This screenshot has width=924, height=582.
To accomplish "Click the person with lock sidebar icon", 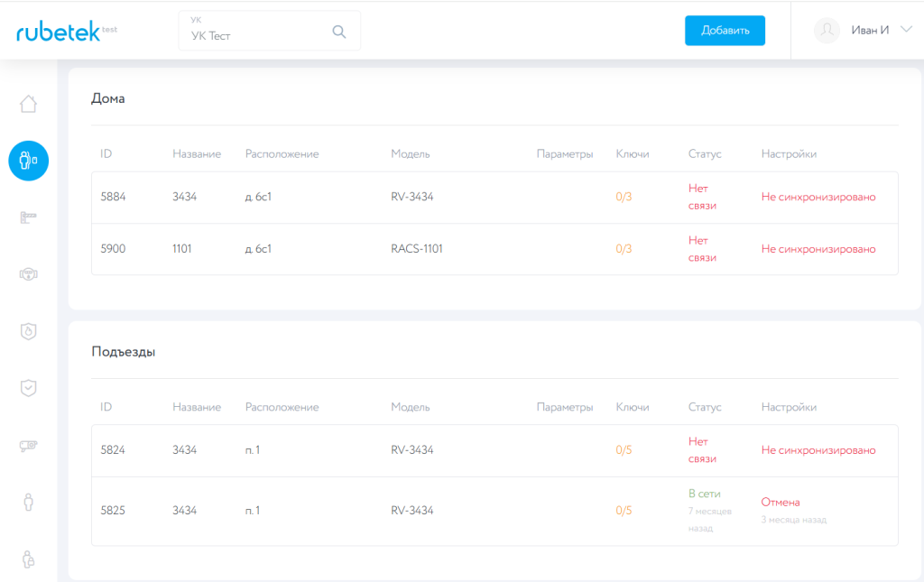I will 28,559.
